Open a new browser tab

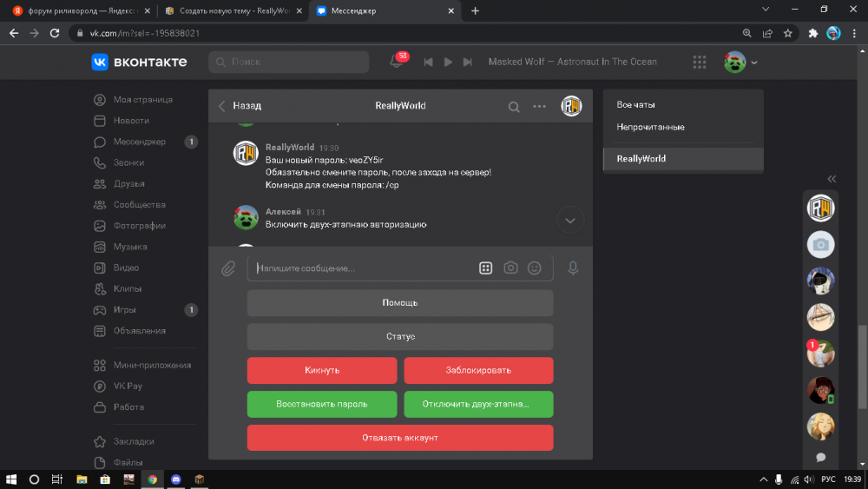pos(475,11)
